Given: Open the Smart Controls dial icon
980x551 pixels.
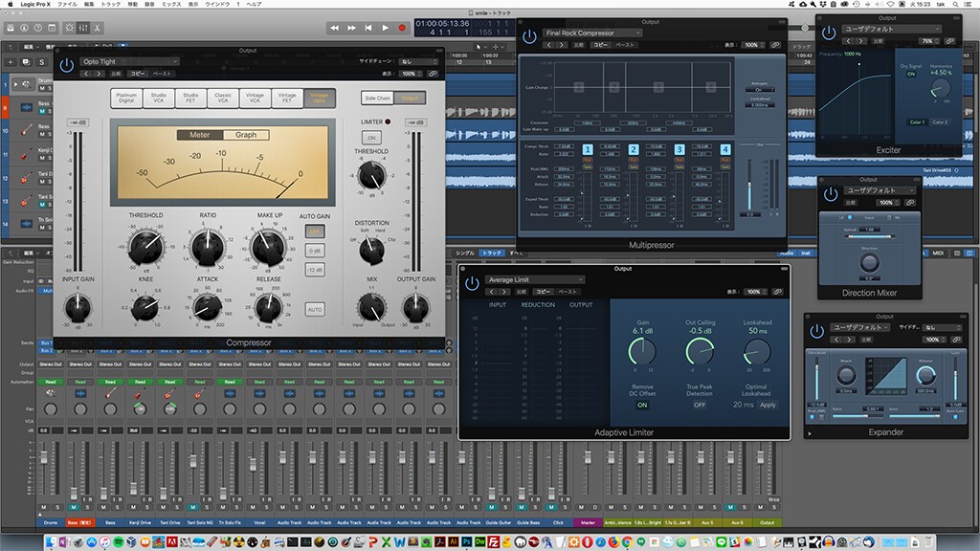Looking at the screenshot, I should tap(69, 28).
